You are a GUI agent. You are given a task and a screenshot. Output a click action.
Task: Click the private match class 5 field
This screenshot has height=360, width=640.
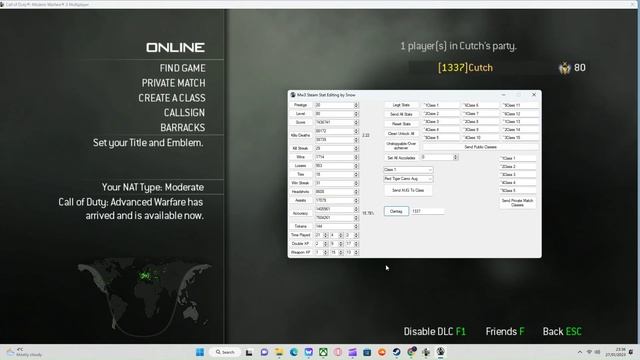pos(518,191)
